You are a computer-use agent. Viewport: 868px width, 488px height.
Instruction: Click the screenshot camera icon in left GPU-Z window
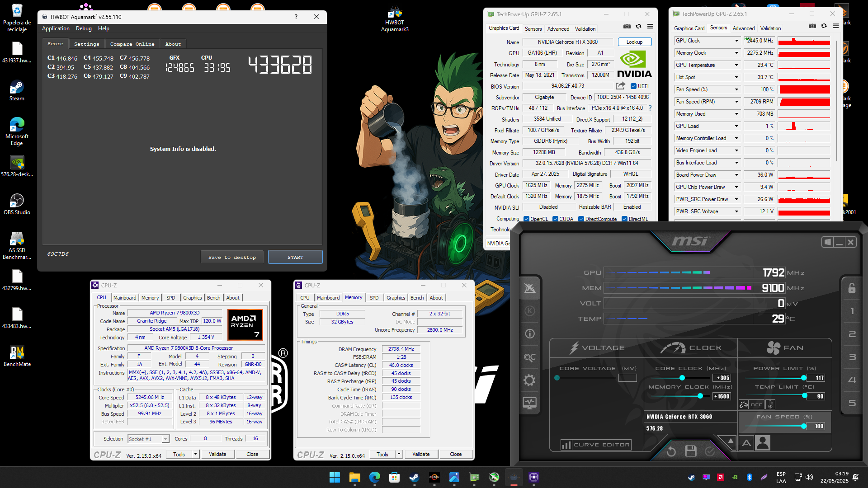[x=627, y=27]
